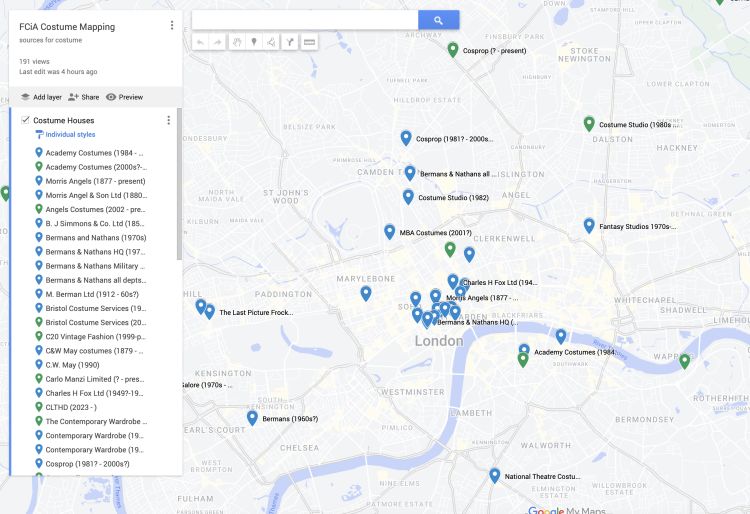Click blue Cosprop (1981? - 2000s) map pin
This screenshot has height=514, width=750.
[x=406, y=138]
